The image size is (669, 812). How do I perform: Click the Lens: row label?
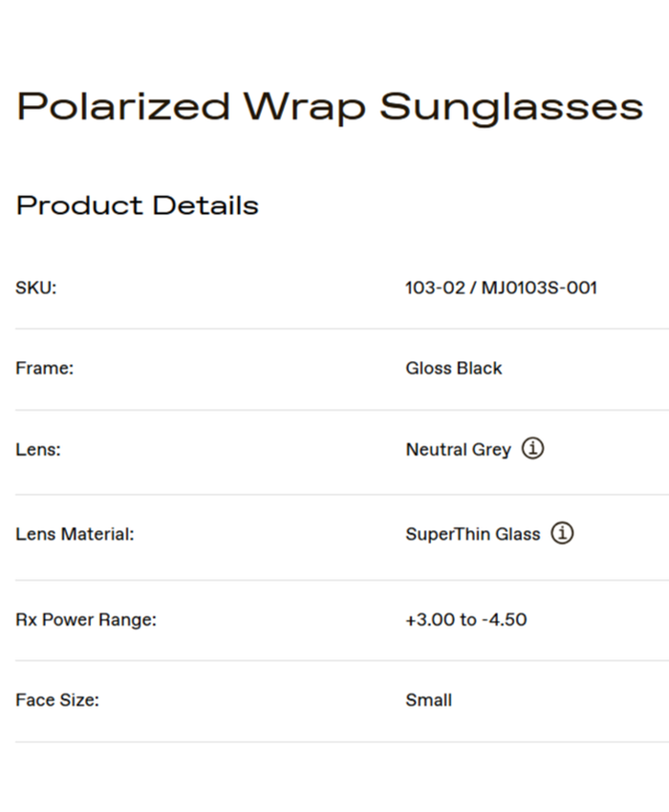pos(37,449)
